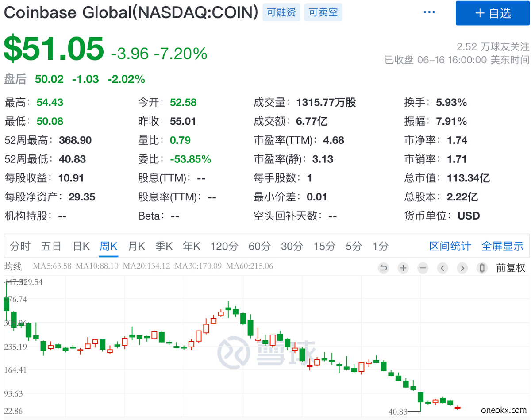Click the 最高 value 54.43
This screenshot has width=531, height=420.
click(x=50, y=103)
